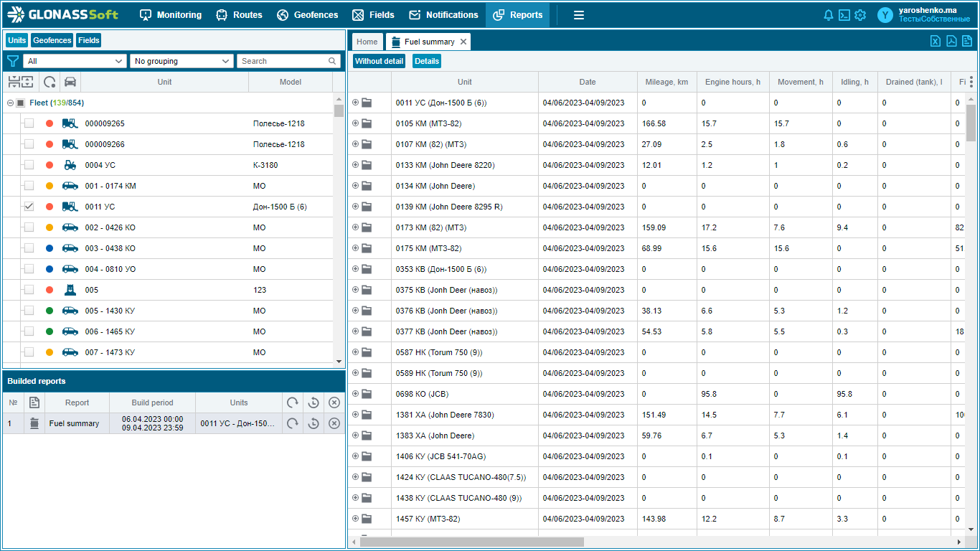Click the horizontal scrollbar of report table
Screen dimensions: 980x551
coord(471,542)
